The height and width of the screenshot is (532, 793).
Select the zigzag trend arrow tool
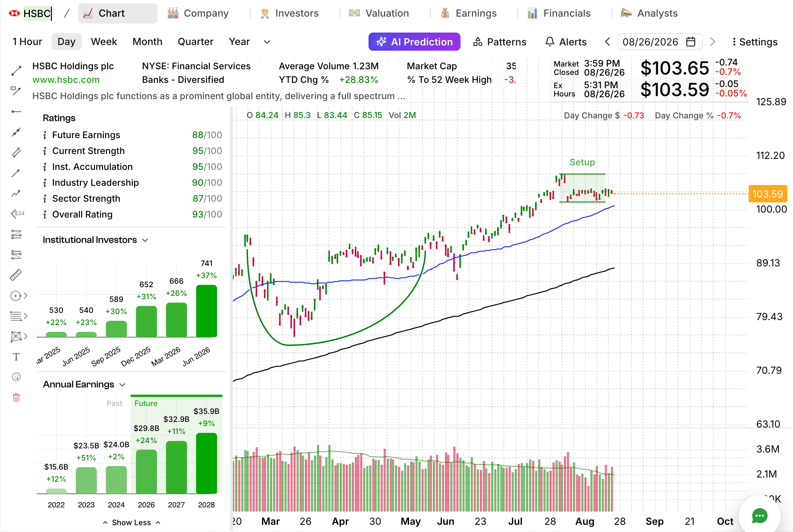[16, 194]
